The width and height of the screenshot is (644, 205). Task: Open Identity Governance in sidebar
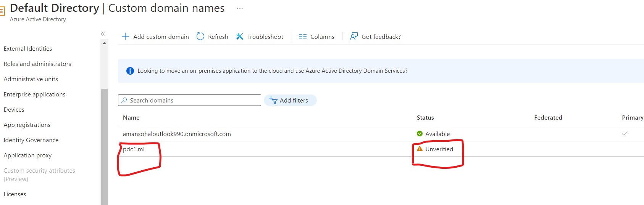click(x=31, y=140)
